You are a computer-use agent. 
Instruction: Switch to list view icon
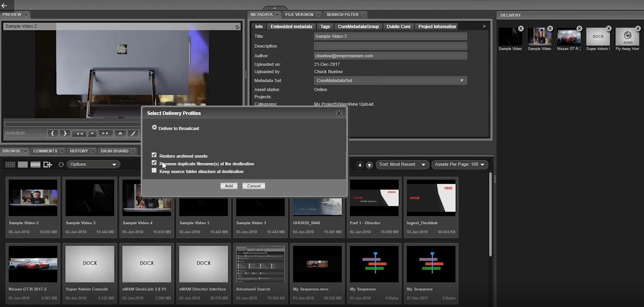(x=23, y=165)
